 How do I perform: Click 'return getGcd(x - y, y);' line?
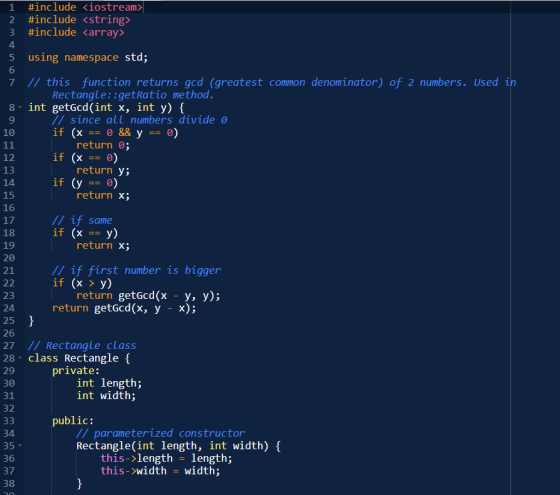click(148, 296)
